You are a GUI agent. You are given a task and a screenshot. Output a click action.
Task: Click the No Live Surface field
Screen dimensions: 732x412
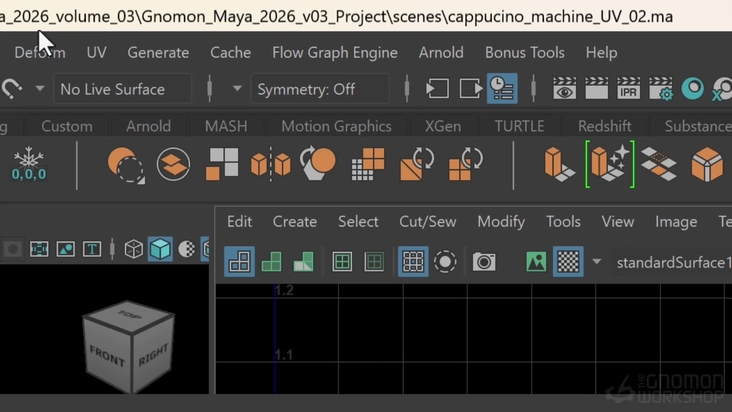pos(122,89)
